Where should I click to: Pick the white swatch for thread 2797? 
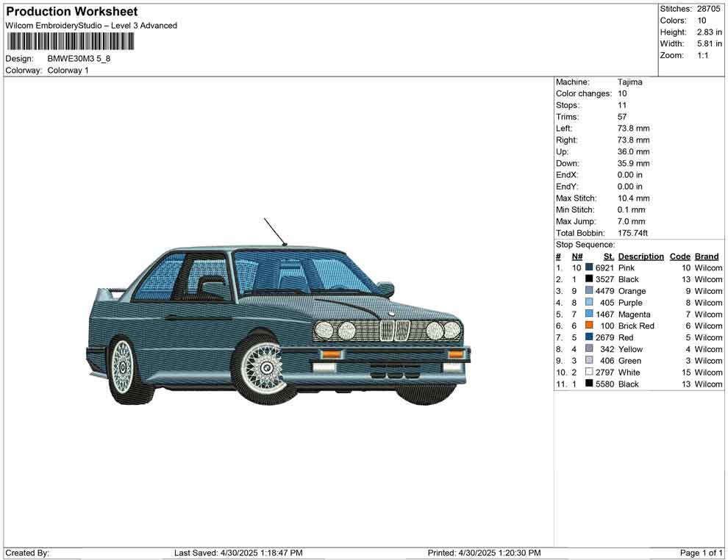[x=589, y=372]
